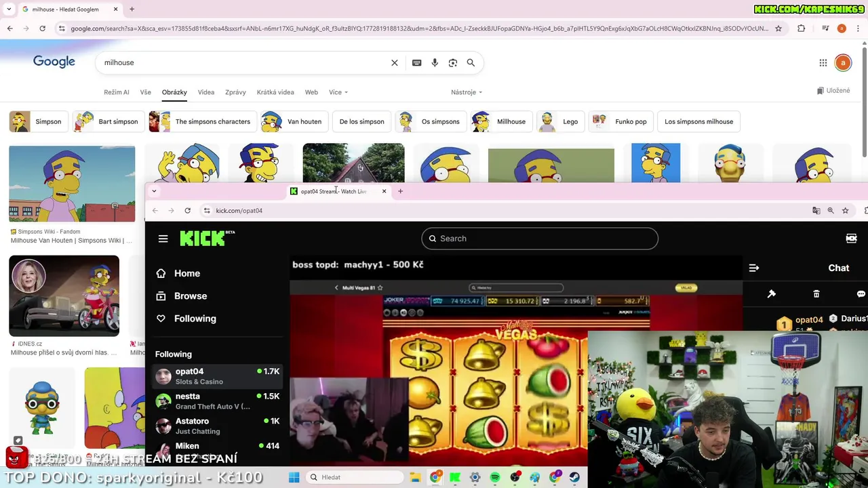Open iDNES.cz Milhouse image thumbnail
The width and height of the screenshot is (868, 488).
(64, 296)
